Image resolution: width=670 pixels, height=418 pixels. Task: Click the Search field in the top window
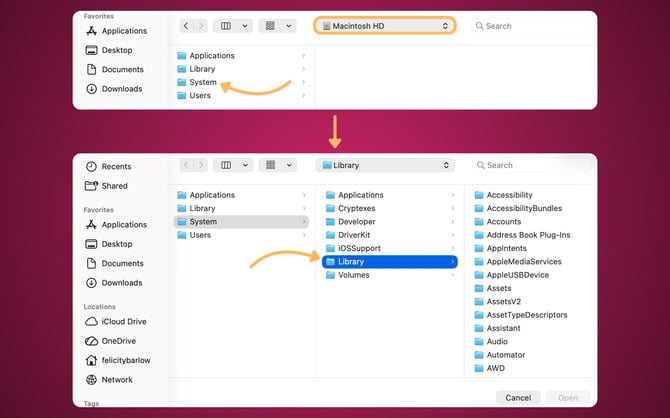coord(530,26)
